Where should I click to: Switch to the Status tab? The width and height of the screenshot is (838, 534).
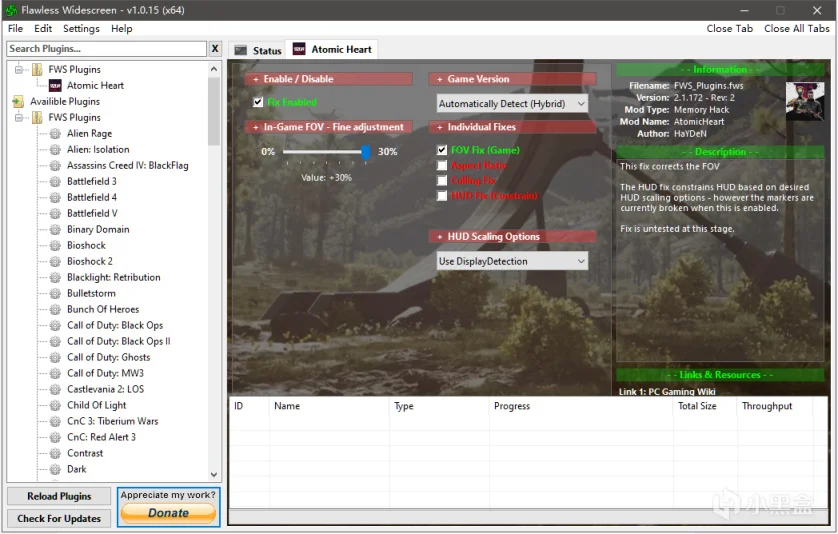(258, 51)
